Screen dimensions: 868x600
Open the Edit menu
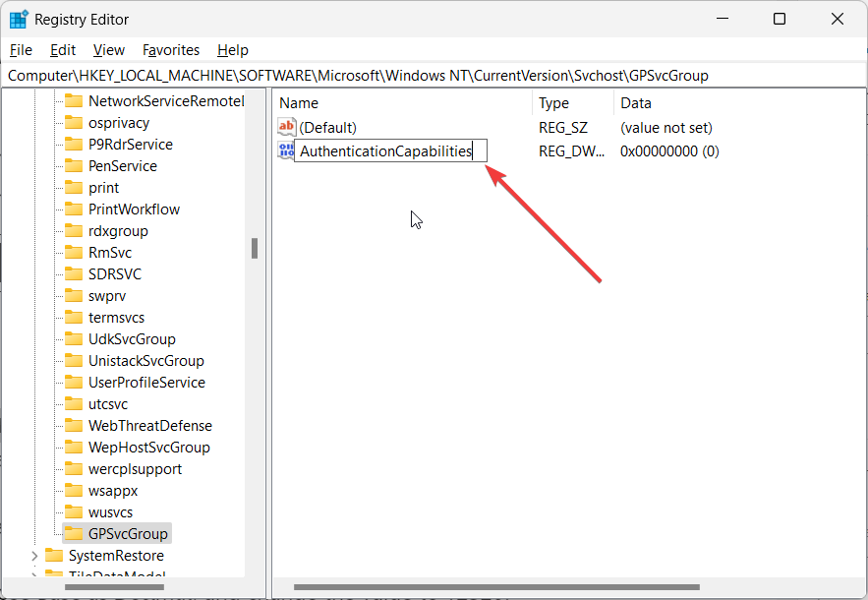(63, 50)
